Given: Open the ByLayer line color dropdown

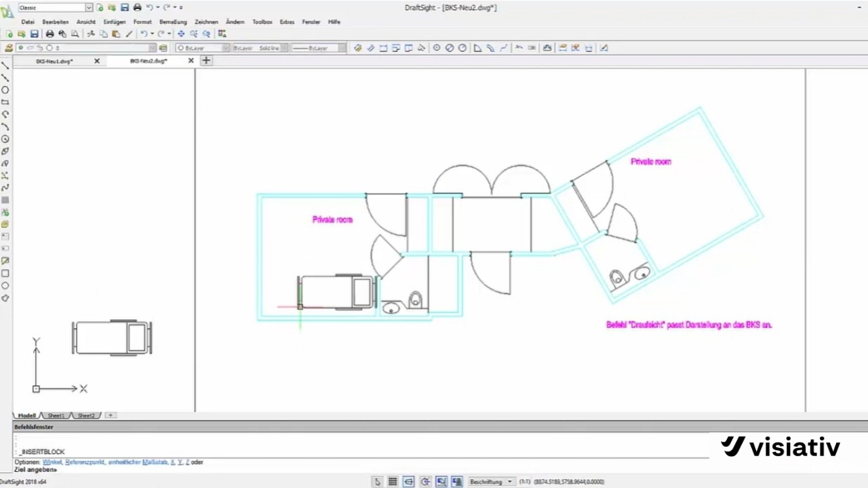Looking at the screenshot, I should click(x=225, y=48).
